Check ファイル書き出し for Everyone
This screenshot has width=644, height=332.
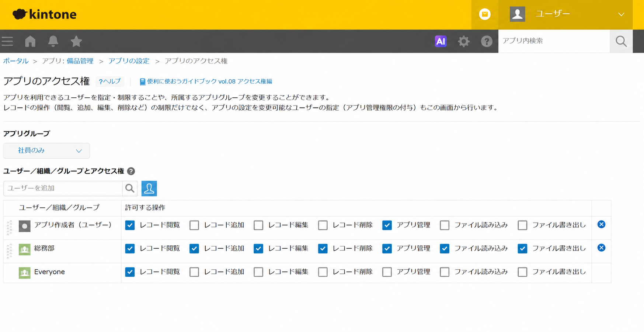point(522,272)
